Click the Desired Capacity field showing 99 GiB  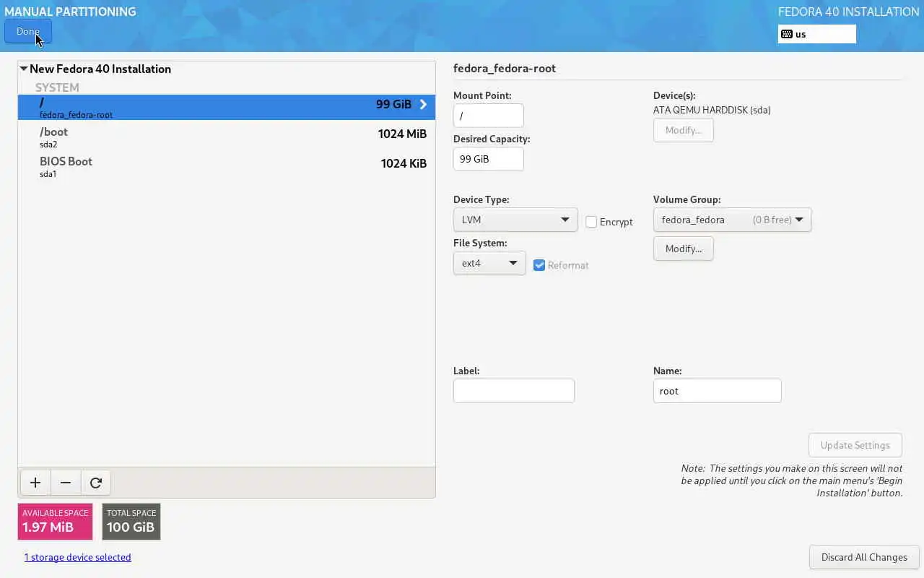[x=489, y=159]
